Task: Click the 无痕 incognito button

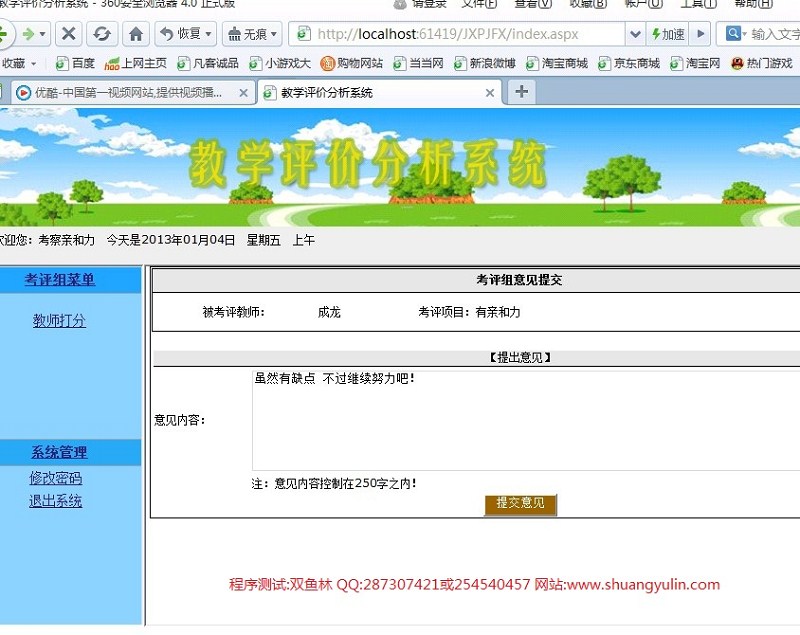Action: pos(247,34)
